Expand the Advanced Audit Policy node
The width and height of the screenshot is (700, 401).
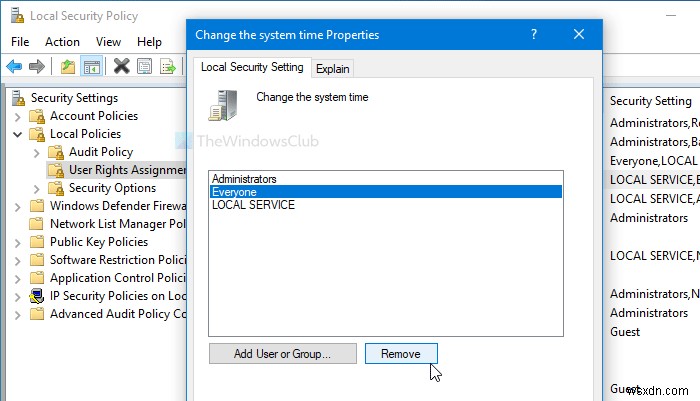[17, 315]
